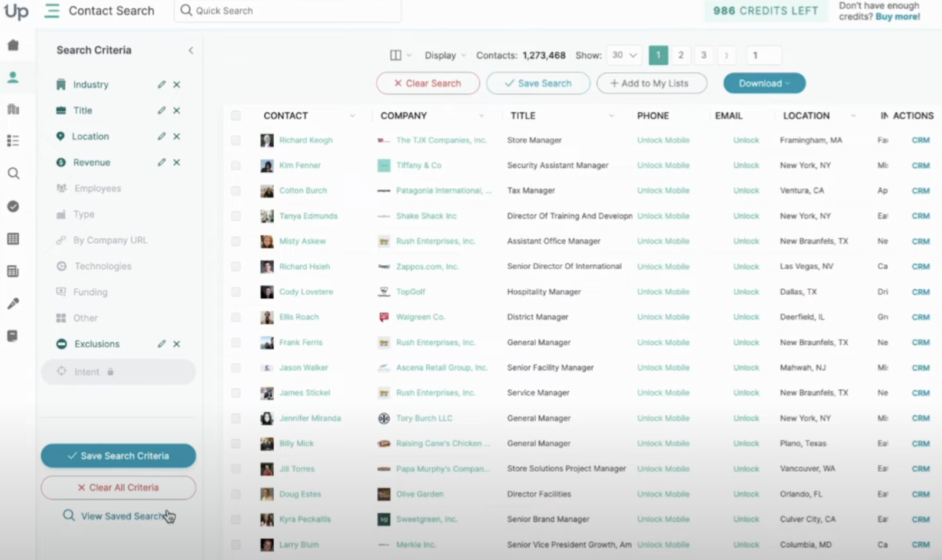This screenshot has width=942, height=560.
Task: Unlock mobile number for Richard Keogh
Action: pos(664,140)
